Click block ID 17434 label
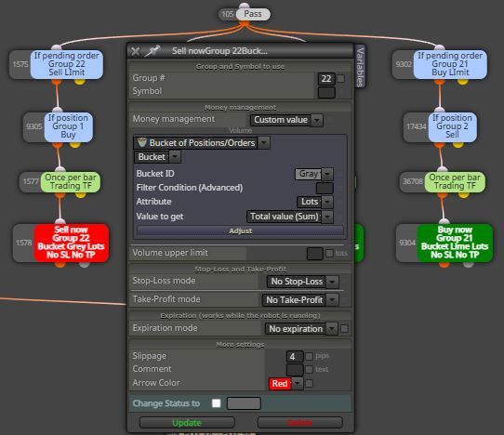The width and height of the screenshot is (504, 435). (x=417, y=126)
